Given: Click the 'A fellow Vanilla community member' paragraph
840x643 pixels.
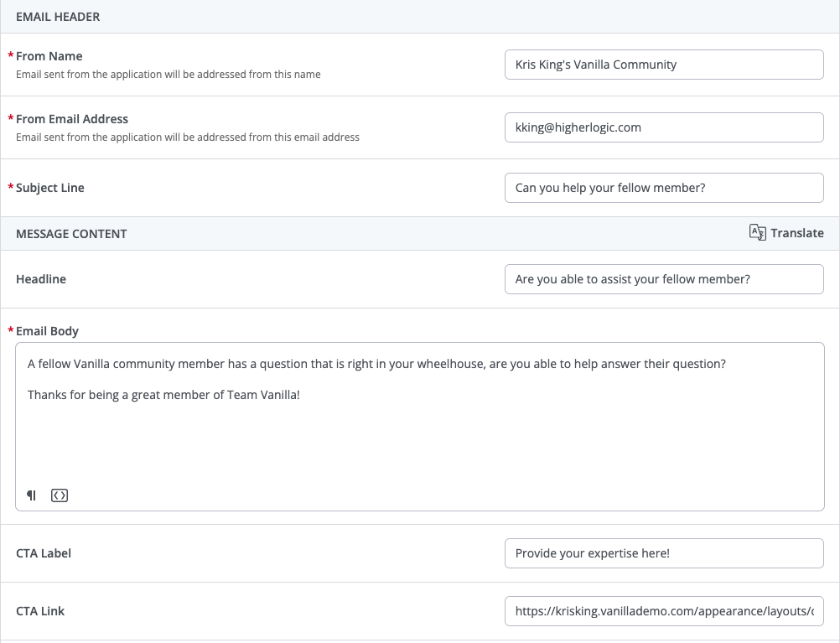Looking at the screenshot, I should pos(376,364).
